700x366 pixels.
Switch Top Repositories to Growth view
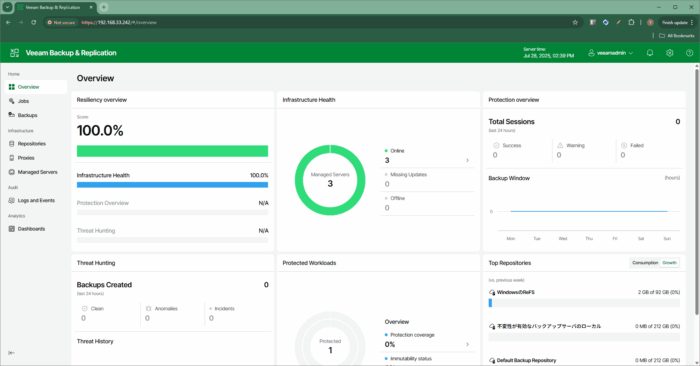coord(669,263)
